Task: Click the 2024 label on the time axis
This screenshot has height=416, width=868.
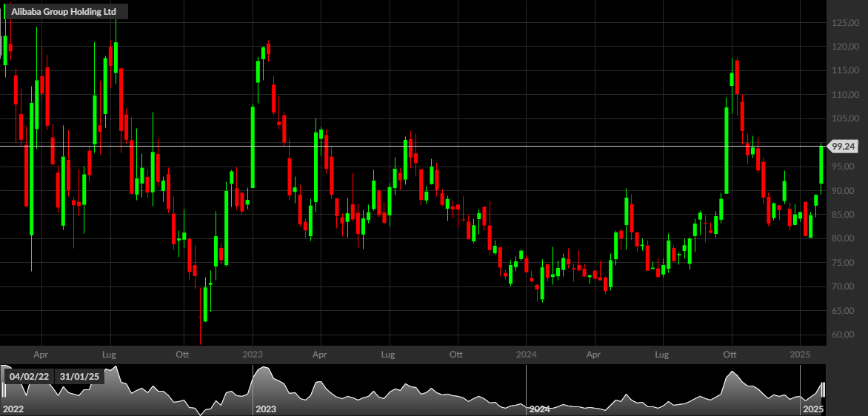Action: [526, 354]
